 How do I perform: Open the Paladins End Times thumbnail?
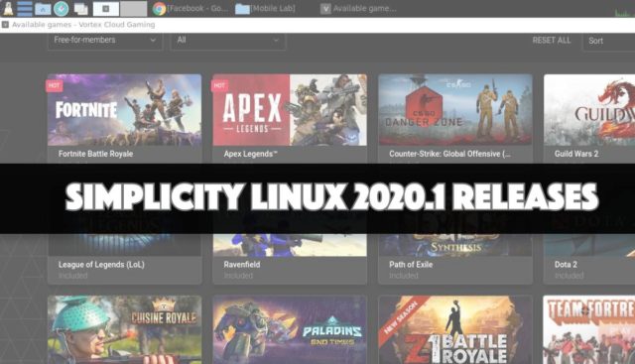click(290, 329)
